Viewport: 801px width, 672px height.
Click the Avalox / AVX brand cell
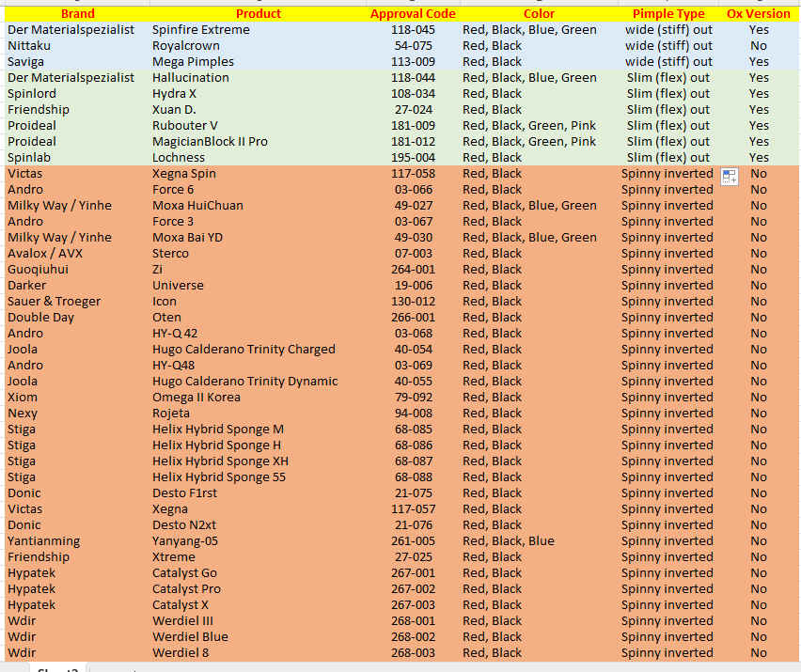[x=77, y=253]
